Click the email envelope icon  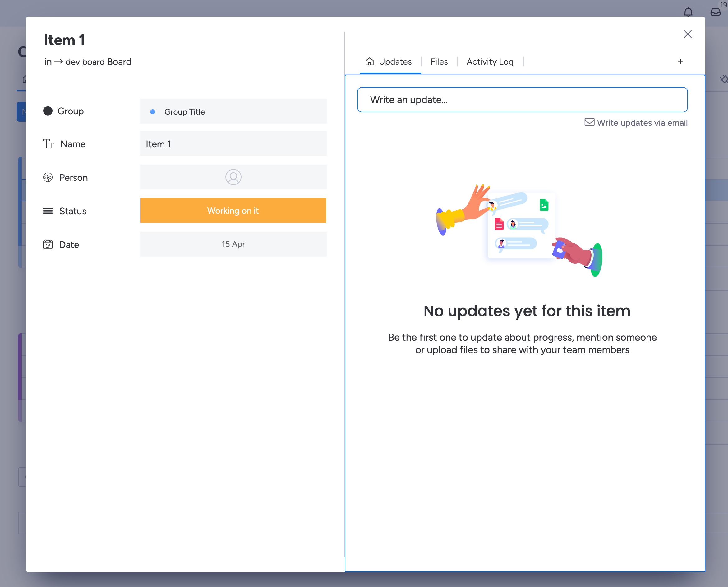click(589, 122)
